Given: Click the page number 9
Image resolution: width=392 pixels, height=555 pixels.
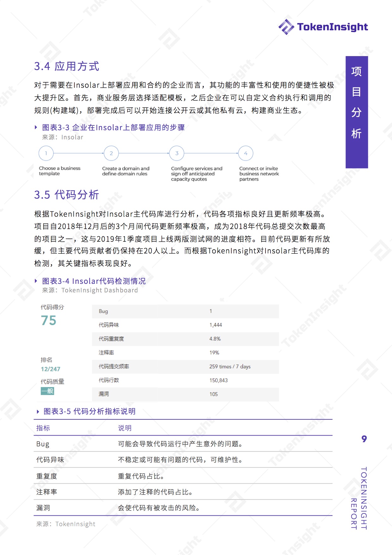Looking at the screenshot, I should coord(364,439).
